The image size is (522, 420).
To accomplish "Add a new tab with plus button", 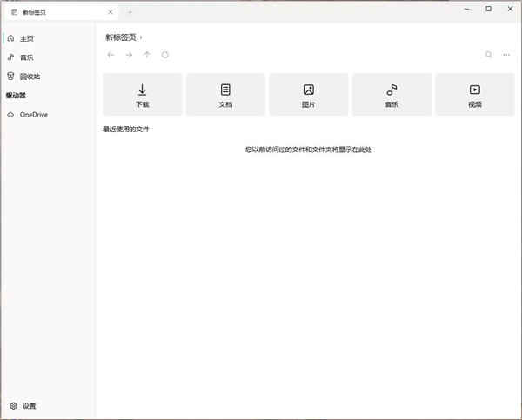I will pos(130,12).
